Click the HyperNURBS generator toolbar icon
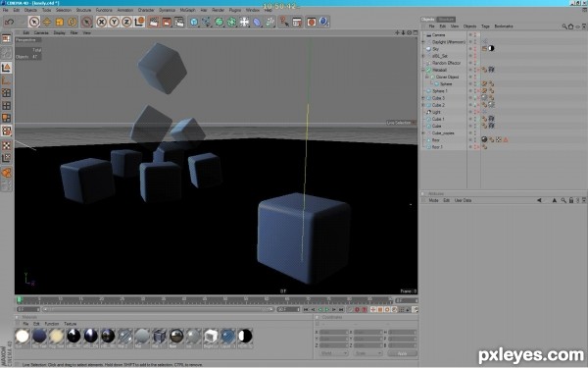This screenshot has width=588, height=368. click(x=219, y=22)
